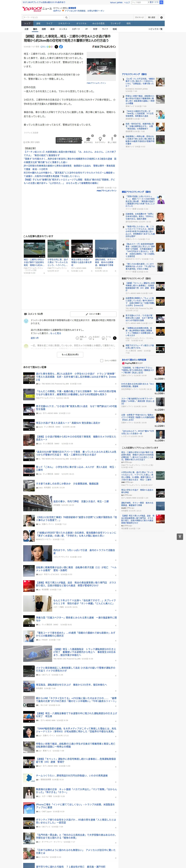Open the エキスパート navigation tab
Screen dimensions: 186x868
click(64, 24)
